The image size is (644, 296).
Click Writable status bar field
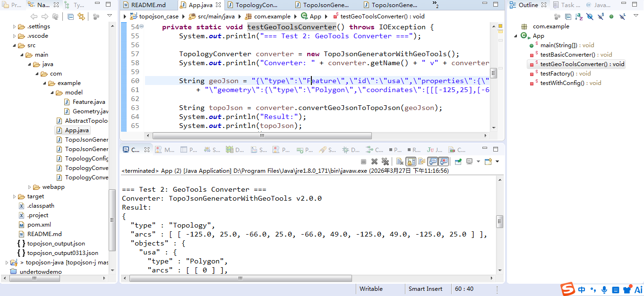pyautogui.click(x=371, y=289)
